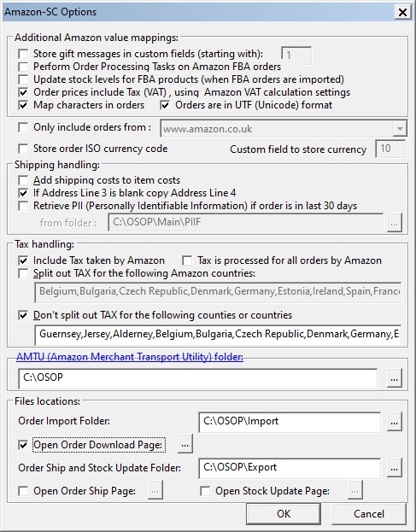Click the gift message custom field number box

296,56
